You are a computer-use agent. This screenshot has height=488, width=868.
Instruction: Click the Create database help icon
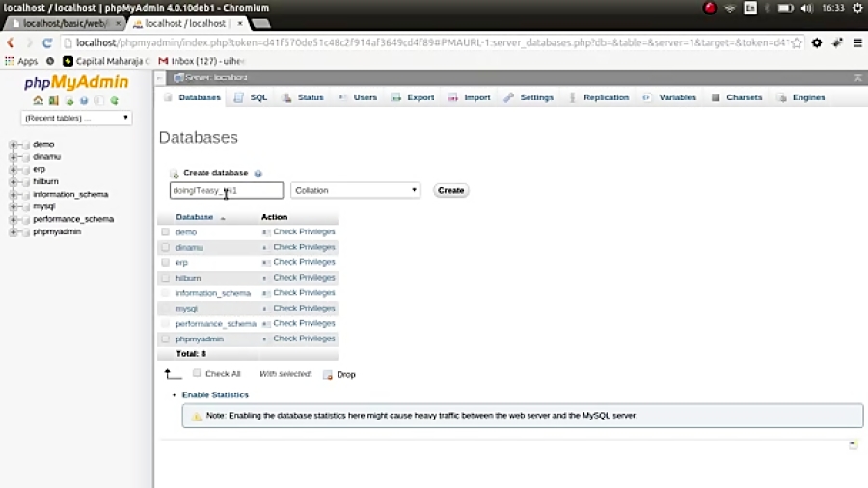258,174
